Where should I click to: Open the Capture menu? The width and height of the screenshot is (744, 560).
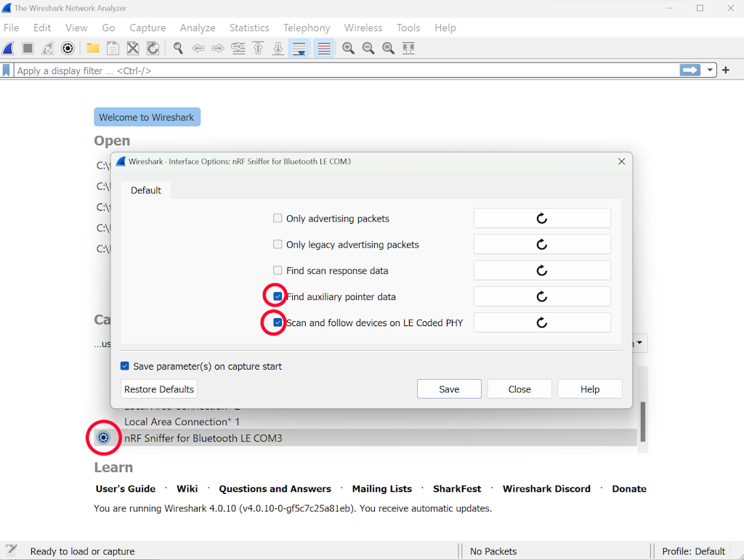[x=147, y=28]
